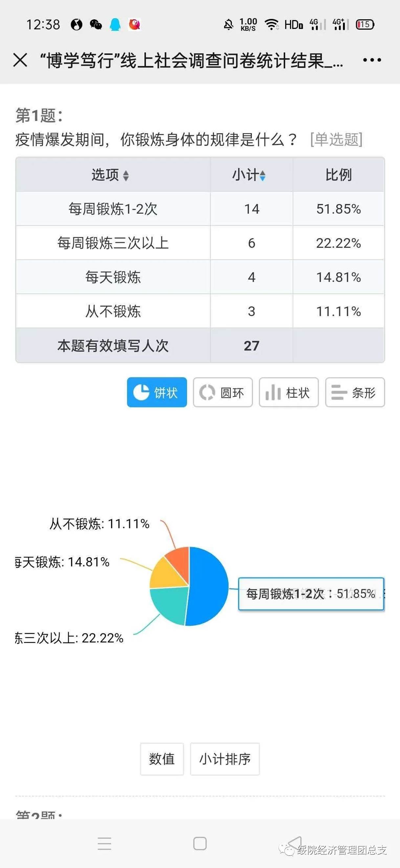Tap the Android home button
The width and height of the screenshot is (400, 868).
pos(200,843)
